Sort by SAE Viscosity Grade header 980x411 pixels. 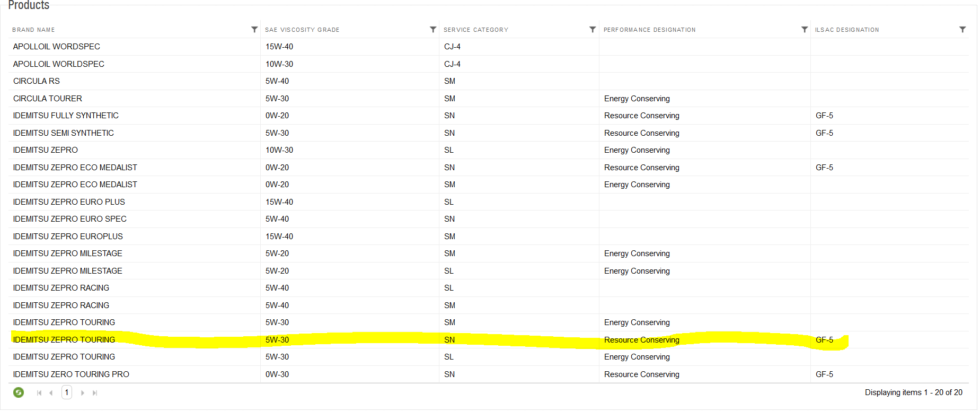tap(302, 30)
